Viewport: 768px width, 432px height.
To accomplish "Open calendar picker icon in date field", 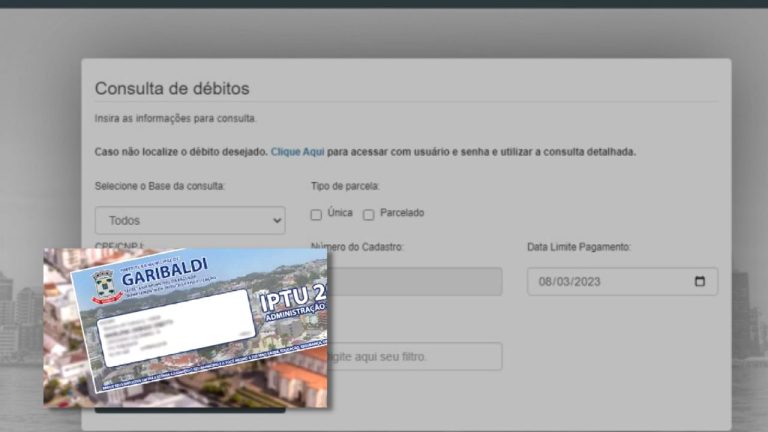I will 699,281.
